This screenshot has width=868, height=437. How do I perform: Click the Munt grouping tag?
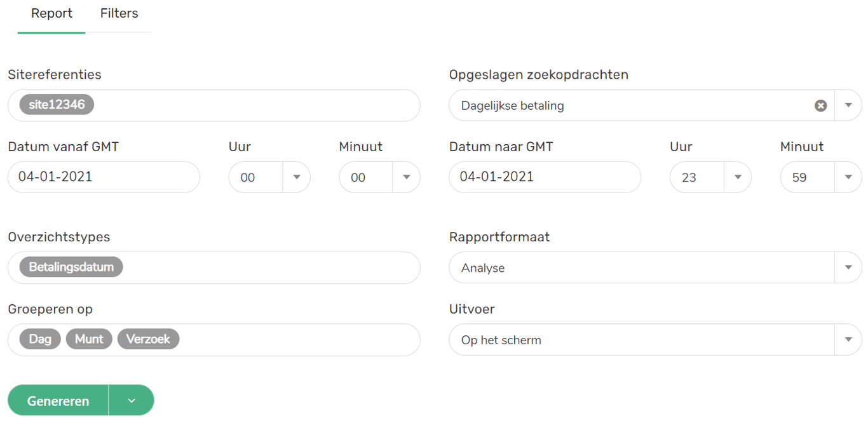[x=89, y=339]
